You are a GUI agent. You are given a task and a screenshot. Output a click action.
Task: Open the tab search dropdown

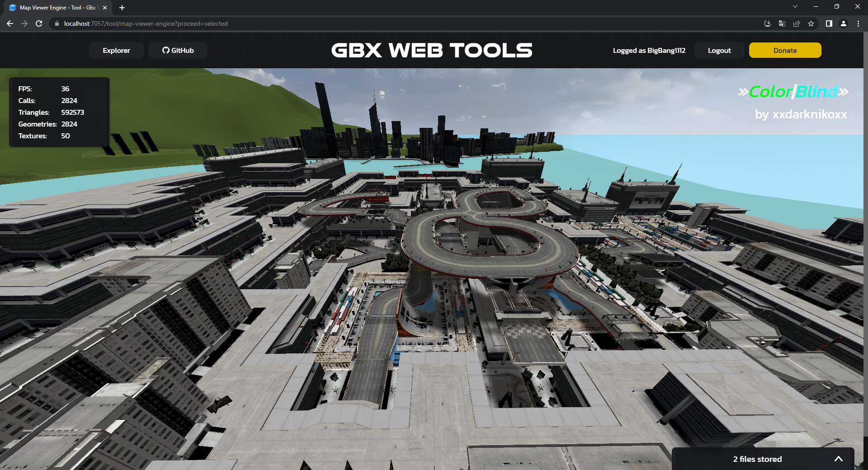coord(795,6)
